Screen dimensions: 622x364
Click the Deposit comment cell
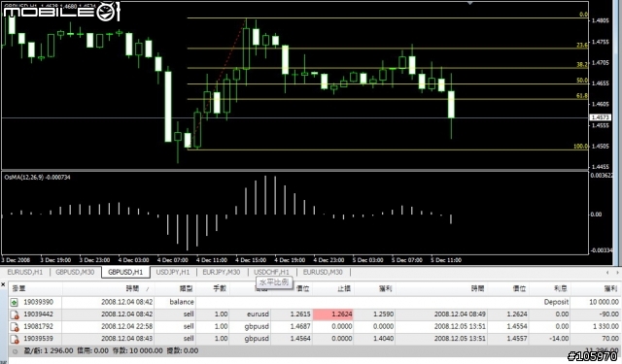click(x=556, y=302)
